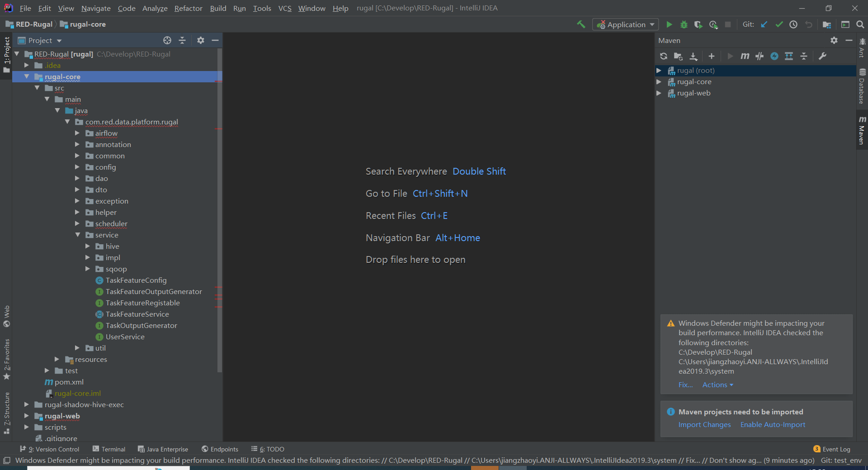Open Git Show History clock icon
868x470 pixels.
793,24
